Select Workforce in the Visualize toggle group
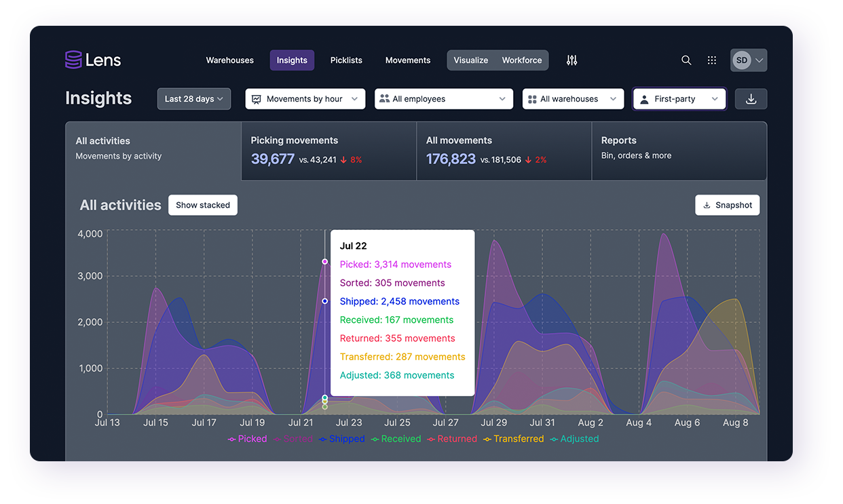 tap(521, 60)
